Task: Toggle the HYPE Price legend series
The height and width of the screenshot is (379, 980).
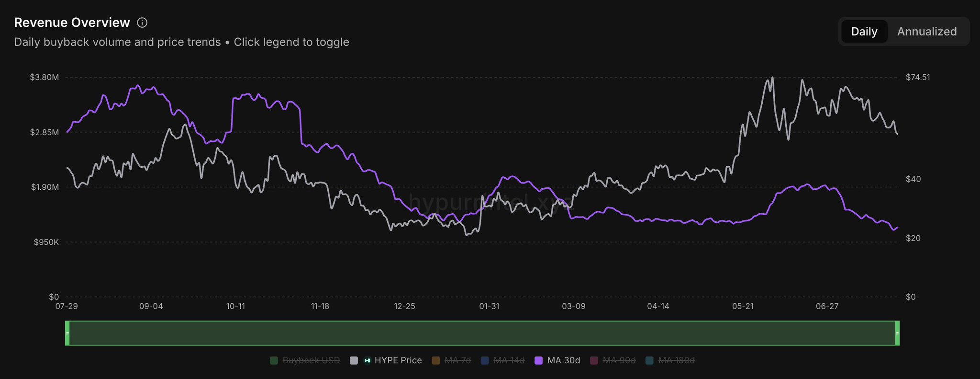Action: click(x=386, y=360)
